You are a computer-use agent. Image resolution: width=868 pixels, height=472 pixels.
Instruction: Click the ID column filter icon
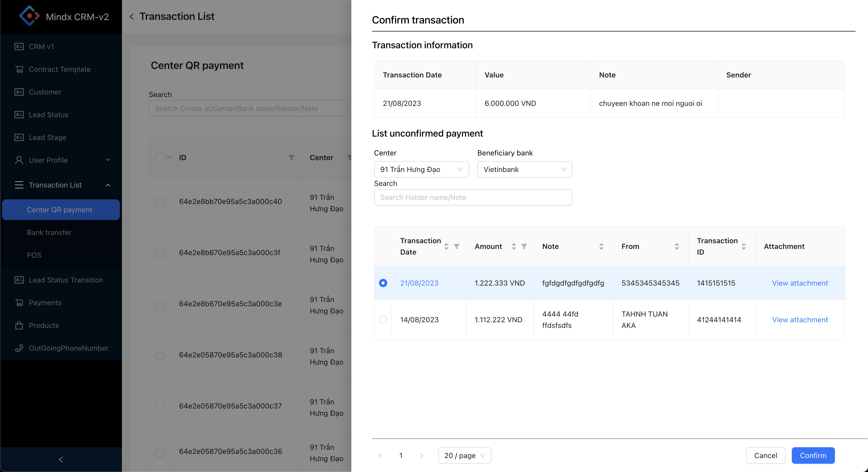291,157
